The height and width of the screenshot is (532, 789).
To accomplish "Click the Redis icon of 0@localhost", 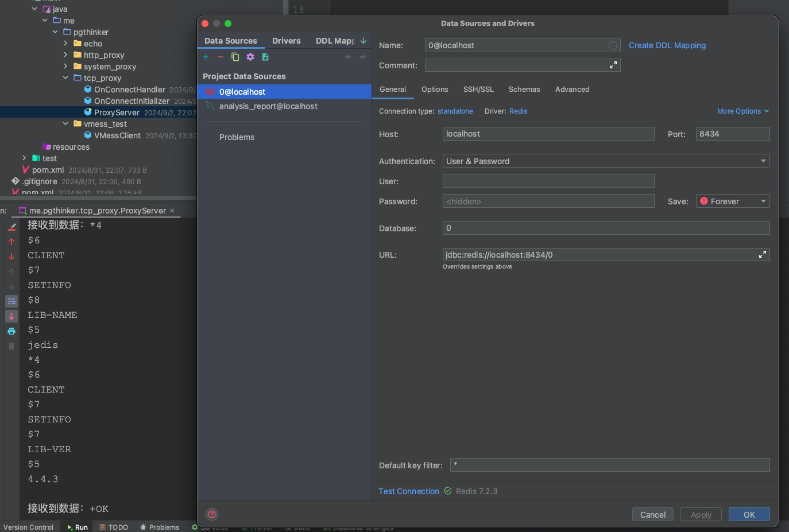I will tap(210, 92).
